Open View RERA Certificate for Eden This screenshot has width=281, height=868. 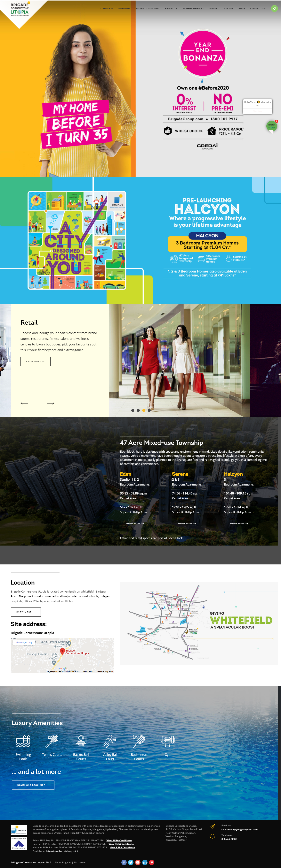click(x=119, y=840)
